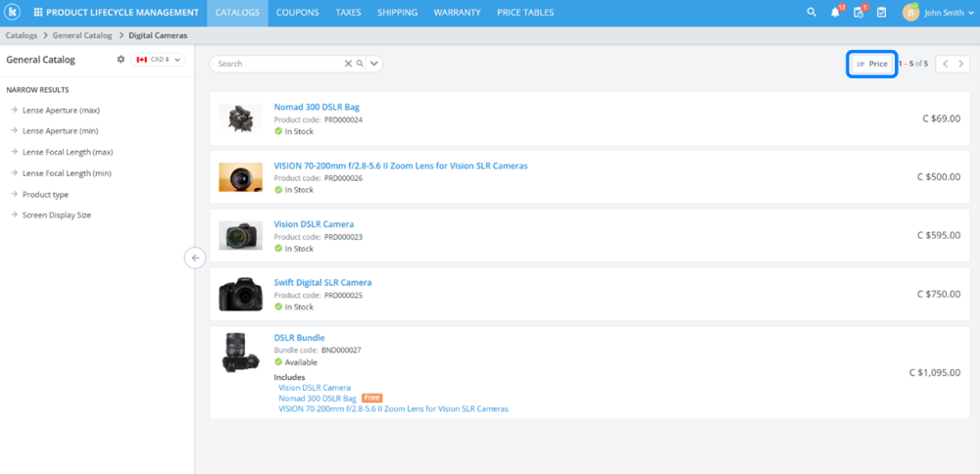
Task: Open the search options dropdown arrow
Action: point(374,64)
